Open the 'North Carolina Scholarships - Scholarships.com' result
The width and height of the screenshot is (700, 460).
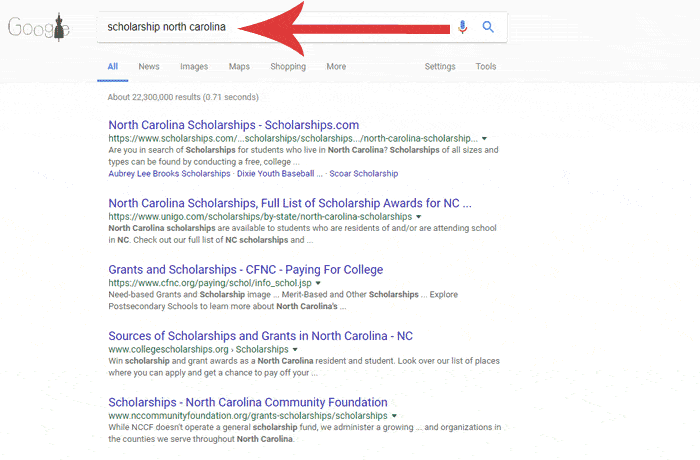pos(233,125)
